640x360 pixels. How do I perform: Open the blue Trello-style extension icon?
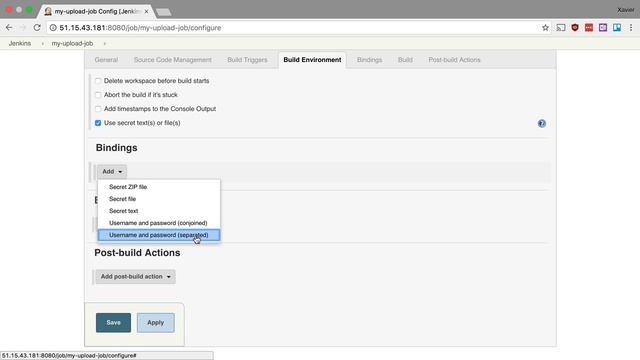pos(617,28)
